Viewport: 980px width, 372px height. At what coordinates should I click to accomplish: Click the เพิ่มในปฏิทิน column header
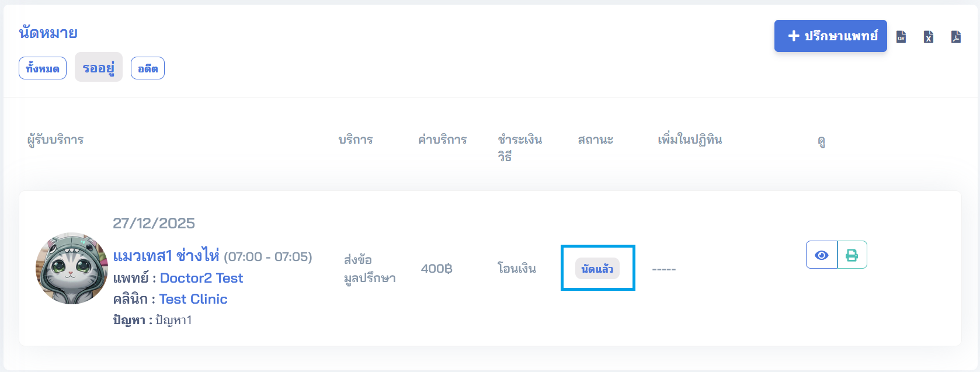click(690, 140)
